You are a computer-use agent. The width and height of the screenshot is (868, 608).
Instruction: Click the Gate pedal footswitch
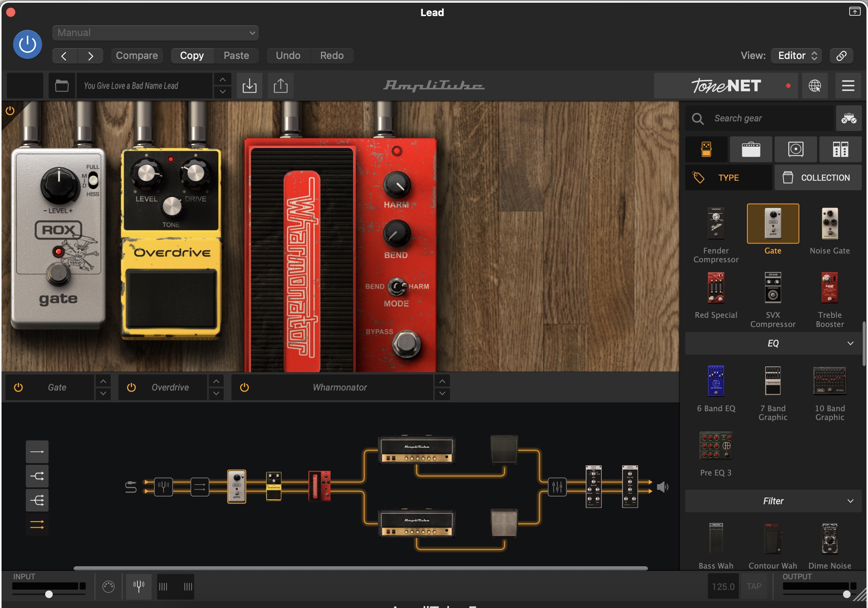[59, 274]
